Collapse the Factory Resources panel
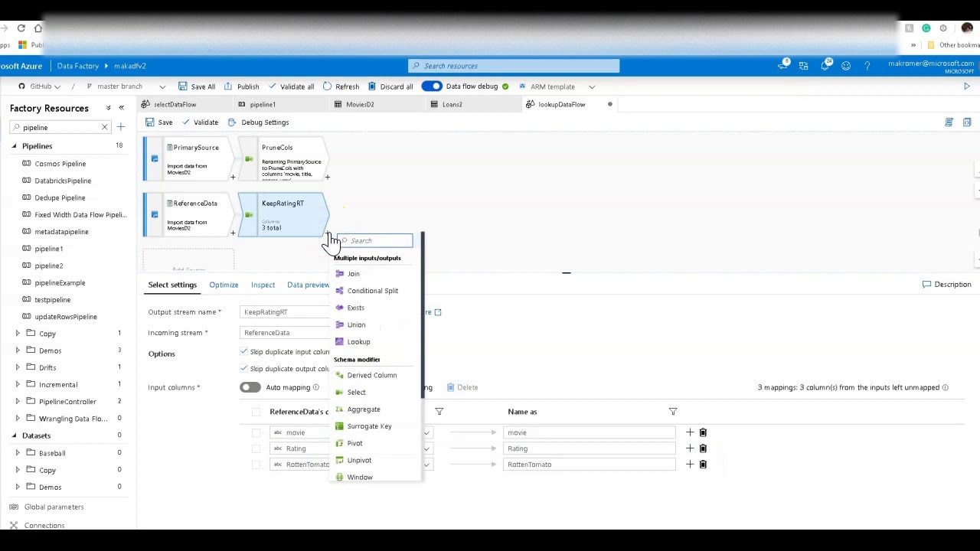Image resolution: width=980 pixels, height=551 pixels. click(x=121, y=108)
